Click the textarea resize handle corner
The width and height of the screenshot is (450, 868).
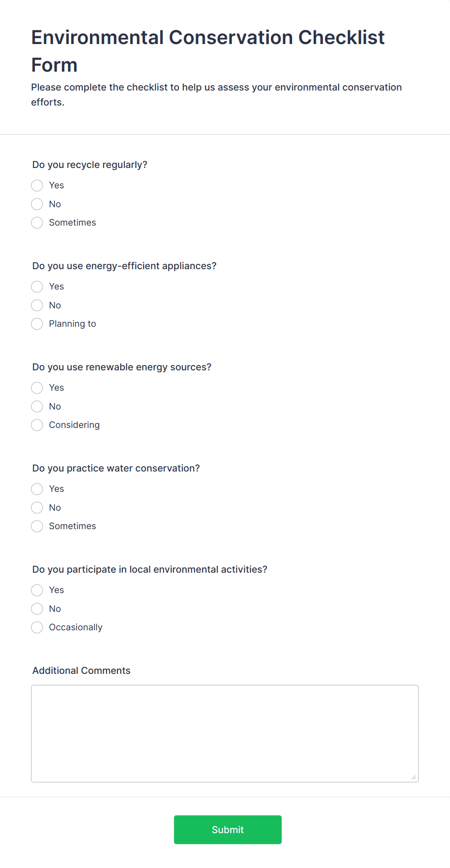click(x=414, y=777)
